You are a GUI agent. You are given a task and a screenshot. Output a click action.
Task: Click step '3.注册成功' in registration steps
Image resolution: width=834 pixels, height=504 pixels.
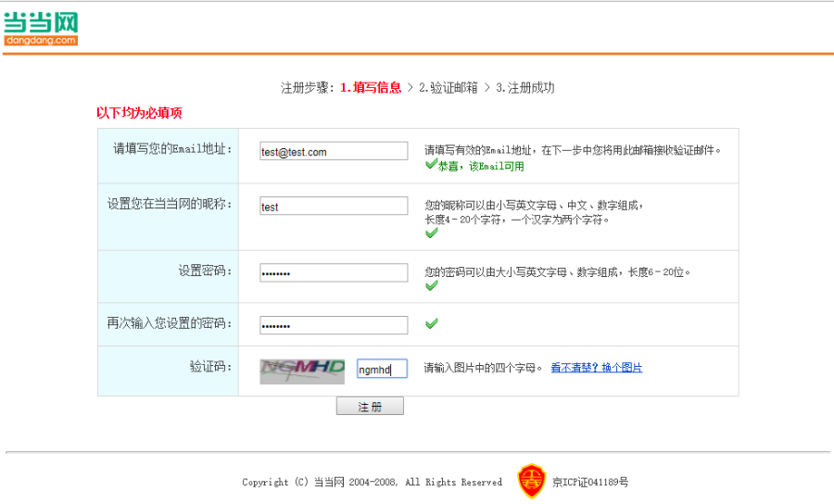(x=525, y=88)
